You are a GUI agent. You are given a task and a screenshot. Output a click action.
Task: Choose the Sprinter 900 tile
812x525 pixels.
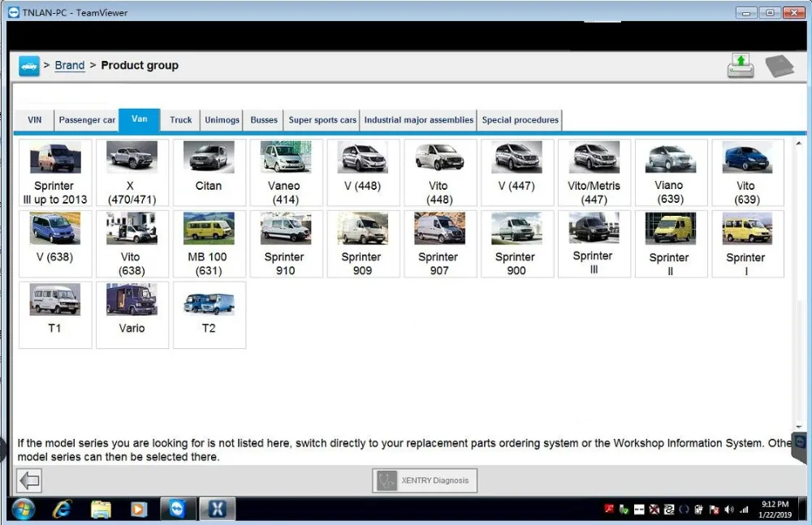516,244
